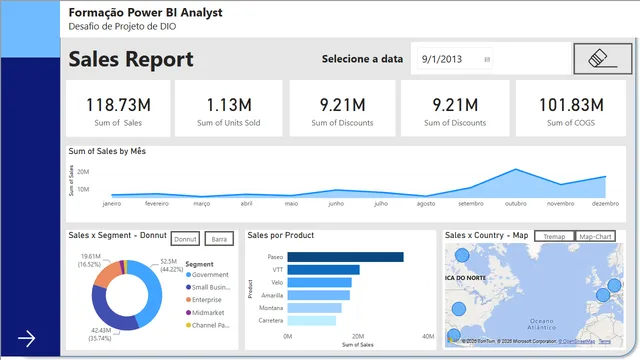Click the Formação Power BI Analyst heading

145,13
